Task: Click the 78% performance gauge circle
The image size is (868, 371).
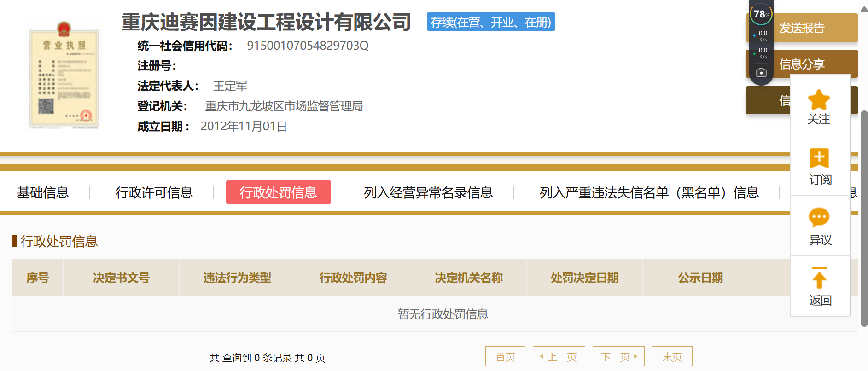Action: click(x=761, y=14)
